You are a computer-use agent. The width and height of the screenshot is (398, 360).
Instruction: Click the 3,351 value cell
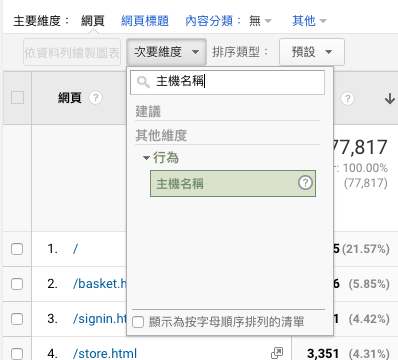pos(323,354)
